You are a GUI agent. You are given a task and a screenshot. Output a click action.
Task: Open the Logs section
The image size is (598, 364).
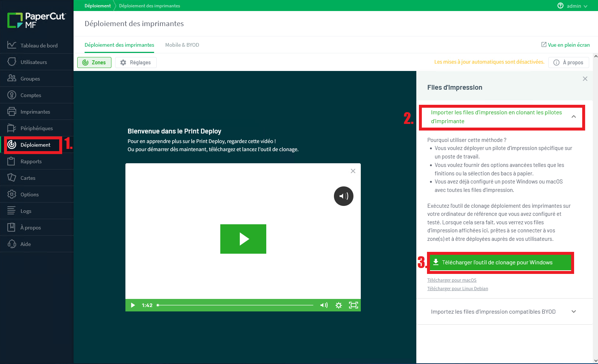click(26, 211)
